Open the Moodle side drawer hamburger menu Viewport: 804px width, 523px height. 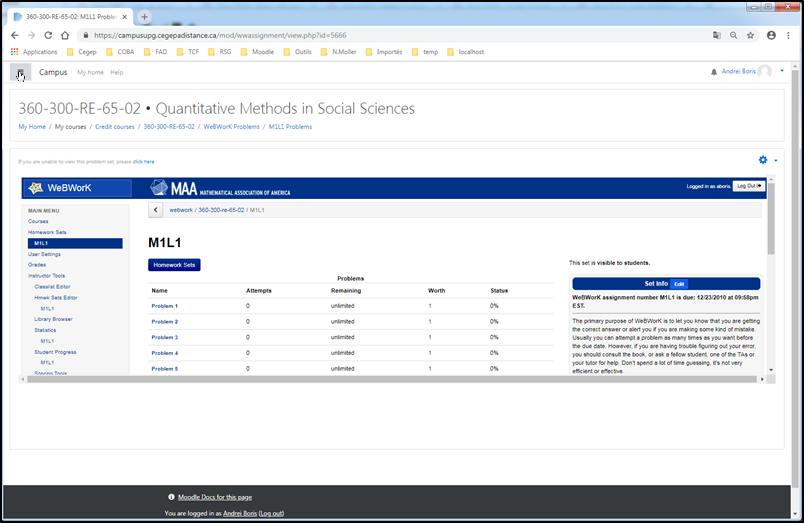21,73
